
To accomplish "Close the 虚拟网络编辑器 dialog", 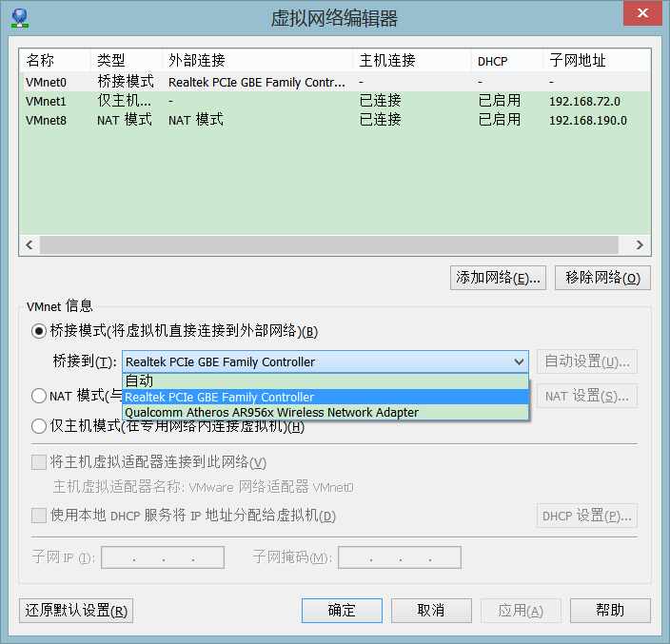I will pos(642,13).
